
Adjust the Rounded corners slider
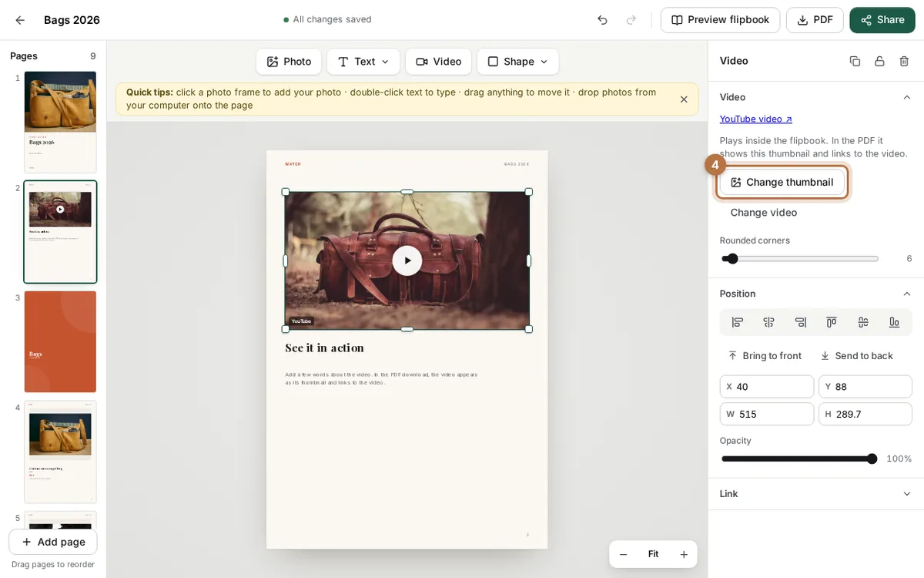coord(800,259)
